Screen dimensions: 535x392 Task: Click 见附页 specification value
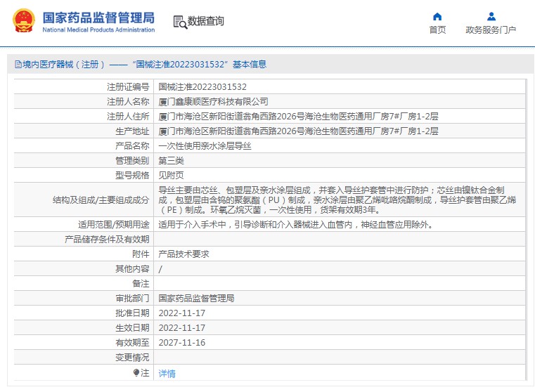171,175
